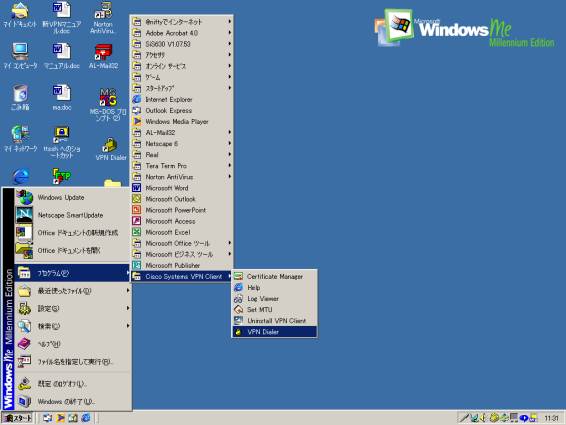Select VPN Dialer desktop shortcut
The width and height of the screenshot is (566, 425).
111,149
